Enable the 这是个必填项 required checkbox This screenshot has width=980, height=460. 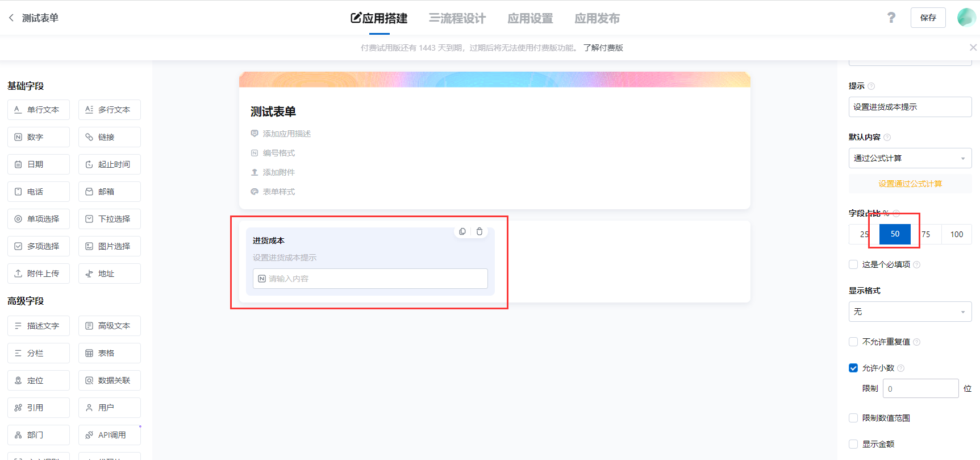click(x=853, y=264)
